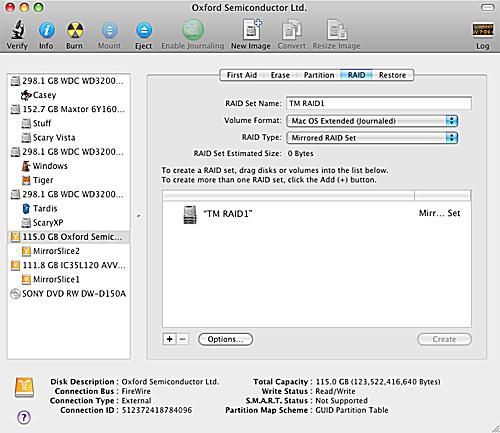Click the New Image toolbar icon
Screen dimensions: 500x433
(x=252, y=29)
